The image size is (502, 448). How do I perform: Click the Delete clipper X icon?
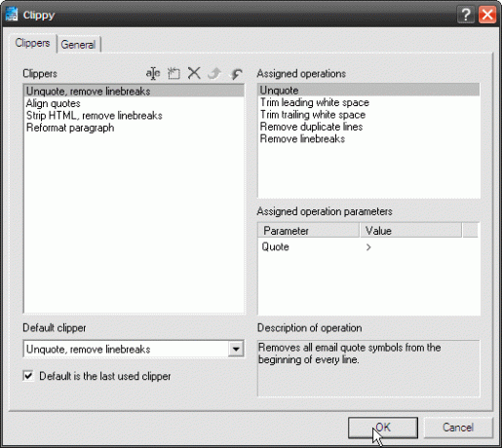194,73
